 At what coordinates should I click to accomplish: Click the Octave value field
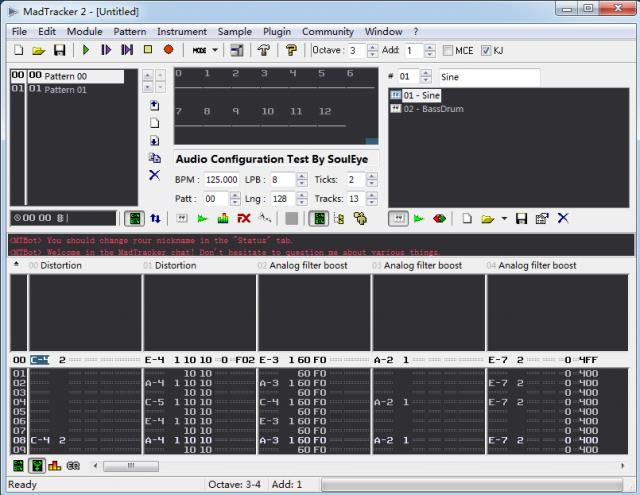click(x=357, y=51)
